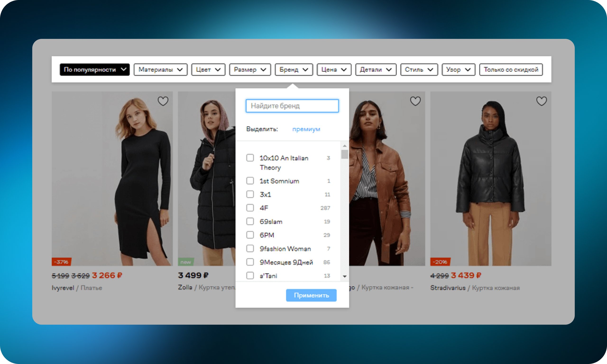Image resolution: width=607 pixels, height=364 pixels.
Task: Open the Размер filter dropdown
Action: (x=250, y=70)
